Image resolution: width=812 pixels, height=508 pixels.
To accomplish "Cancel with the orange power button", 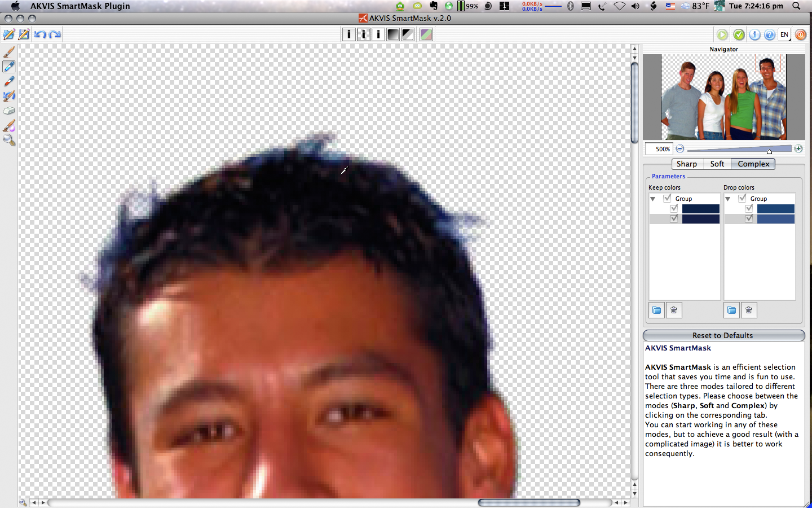I will point(801,34).
